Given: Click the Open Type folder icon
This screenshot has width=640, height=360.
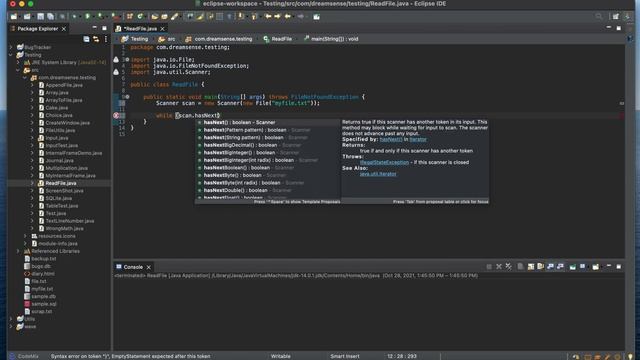Looking at the screenshot, I should 155,16.
